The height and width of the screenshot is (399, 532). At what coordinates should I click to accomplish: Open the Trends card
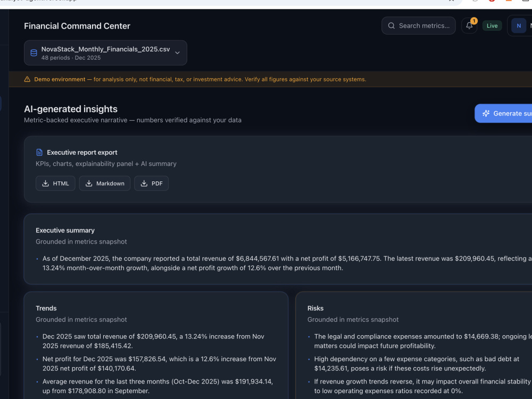[156, 345]
